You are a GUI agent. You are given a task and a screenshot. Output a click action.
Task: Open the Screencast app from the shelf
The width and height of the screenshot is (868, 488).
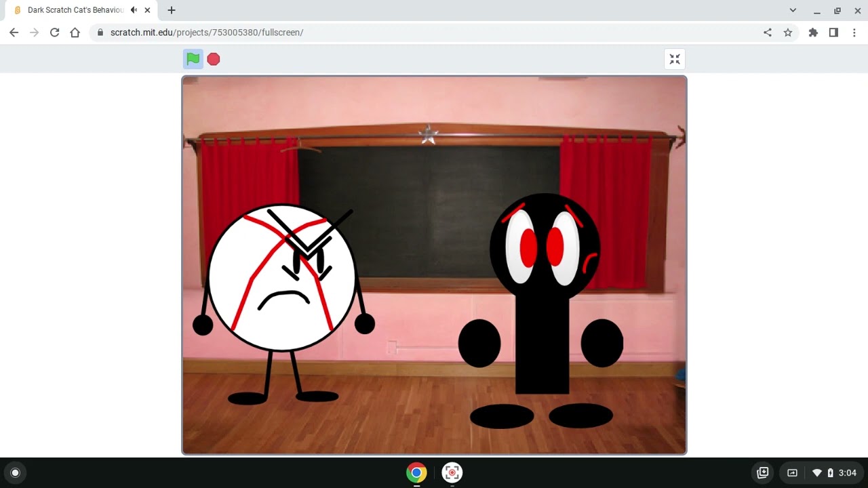tap(452, 472)
